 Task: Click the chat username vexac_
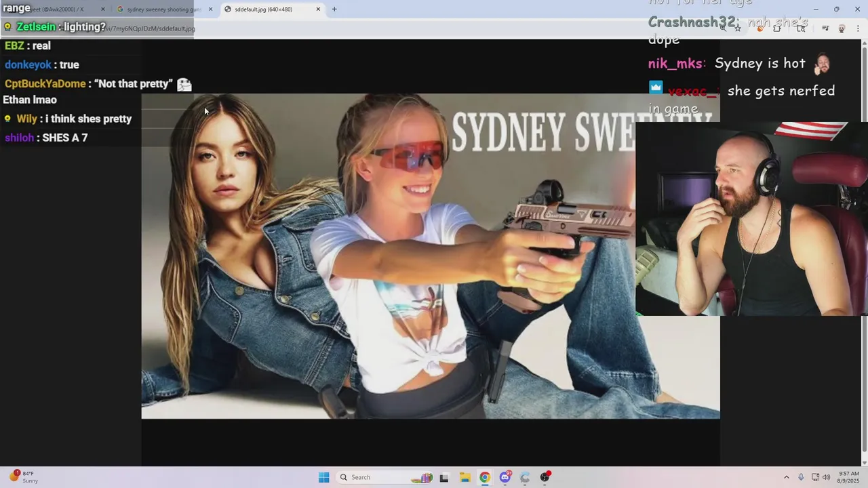[692, 91]
